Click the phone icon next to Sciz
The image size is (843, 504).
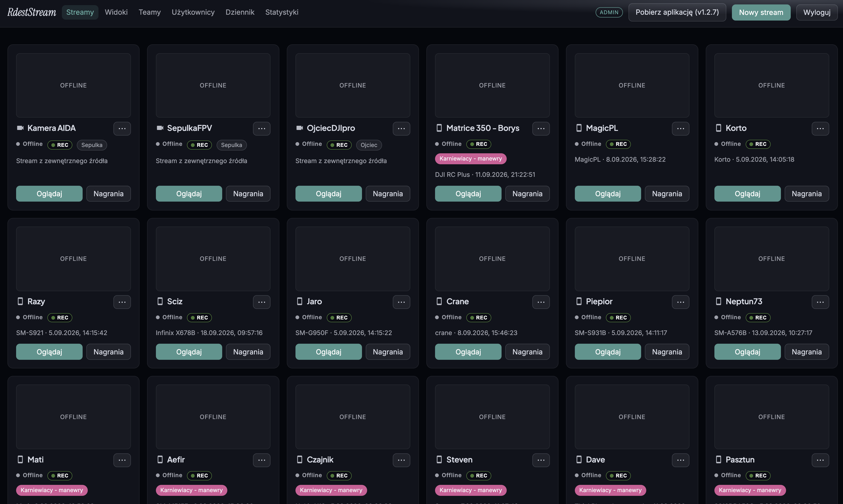point(160,301)
